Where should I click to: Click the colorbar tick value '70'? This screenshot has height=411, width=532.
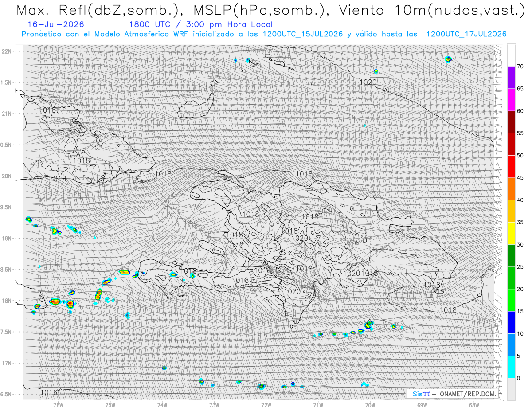click(520, 67)
